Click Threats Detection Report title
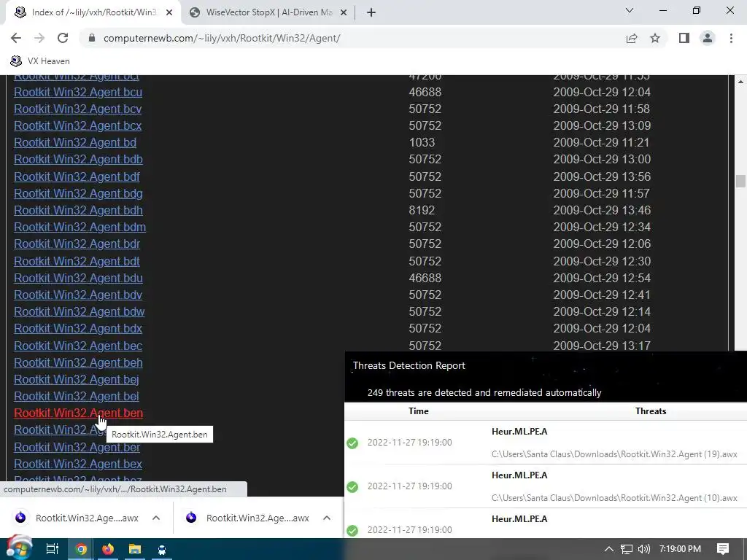 pyautogui.click(x=409, y=366)
